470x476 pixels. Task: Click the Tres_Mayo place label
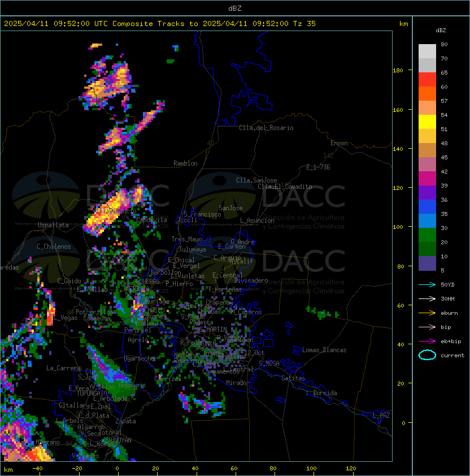tap(186, 239)
